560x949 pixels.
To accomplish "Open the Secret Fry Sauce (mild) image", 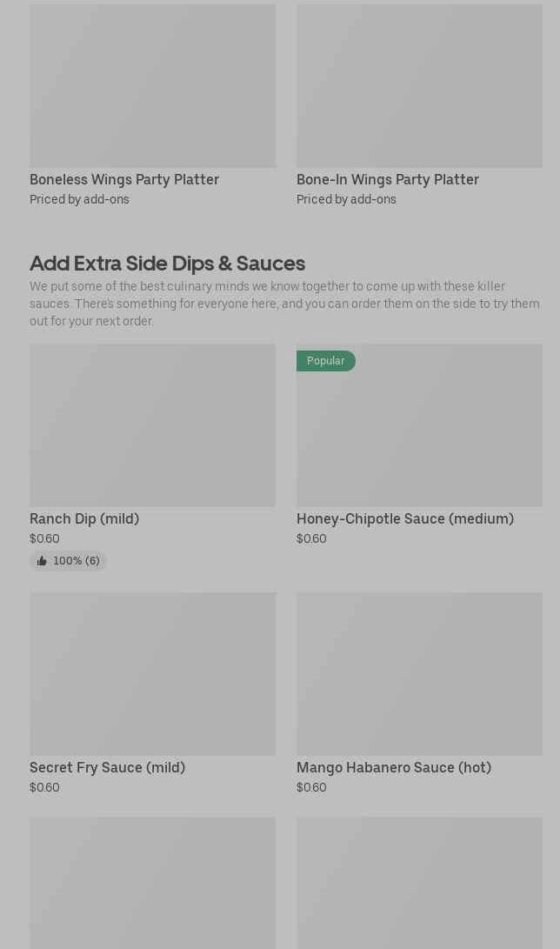I will 152,673.
